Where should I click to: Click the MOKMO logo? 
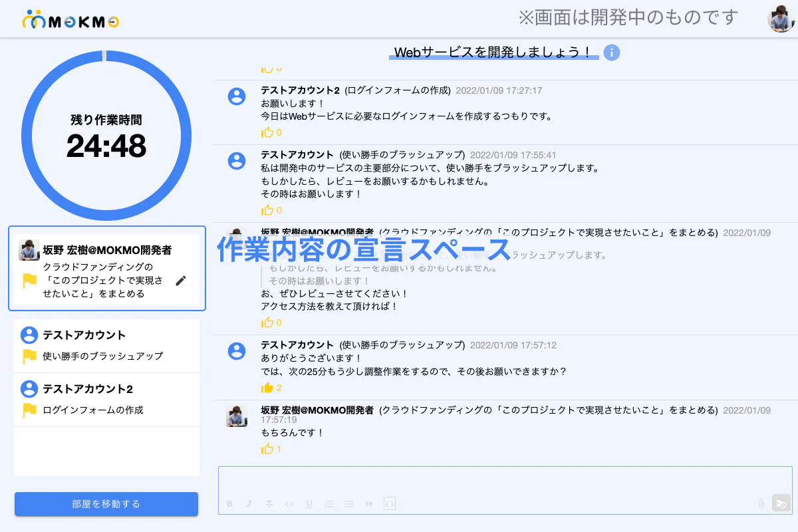(70, 21)
